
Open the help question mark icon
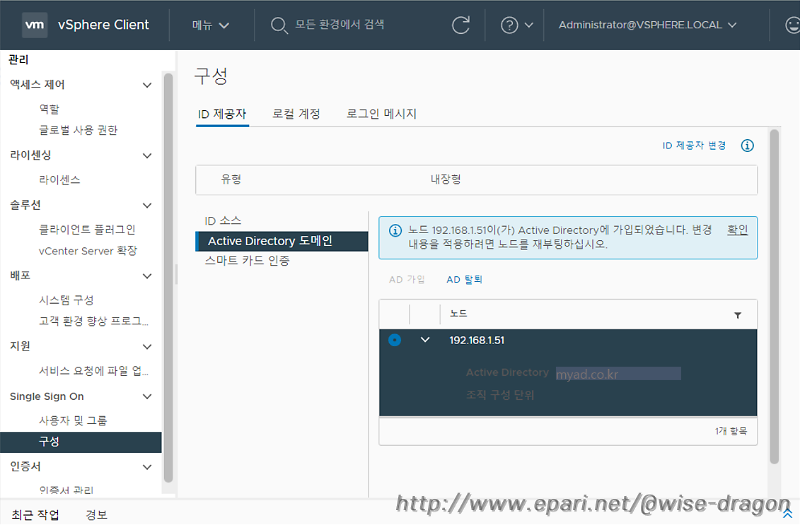click(509, 25)
